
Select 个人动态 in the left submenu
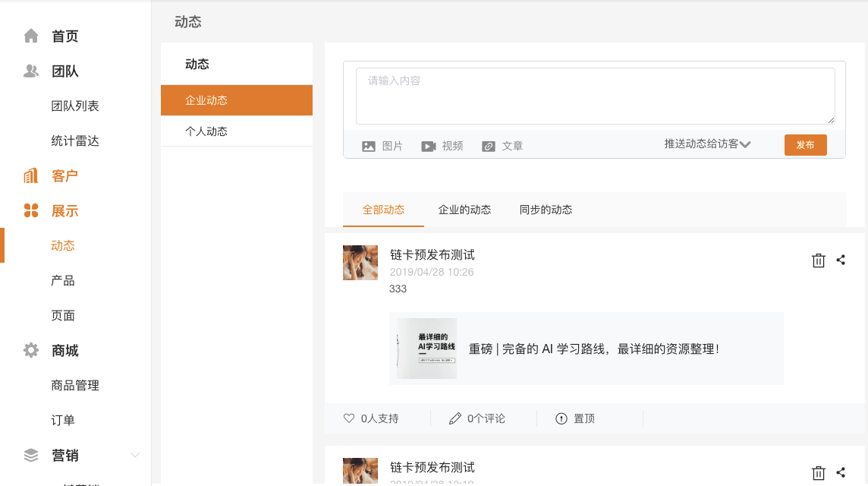tap(206, 131)
